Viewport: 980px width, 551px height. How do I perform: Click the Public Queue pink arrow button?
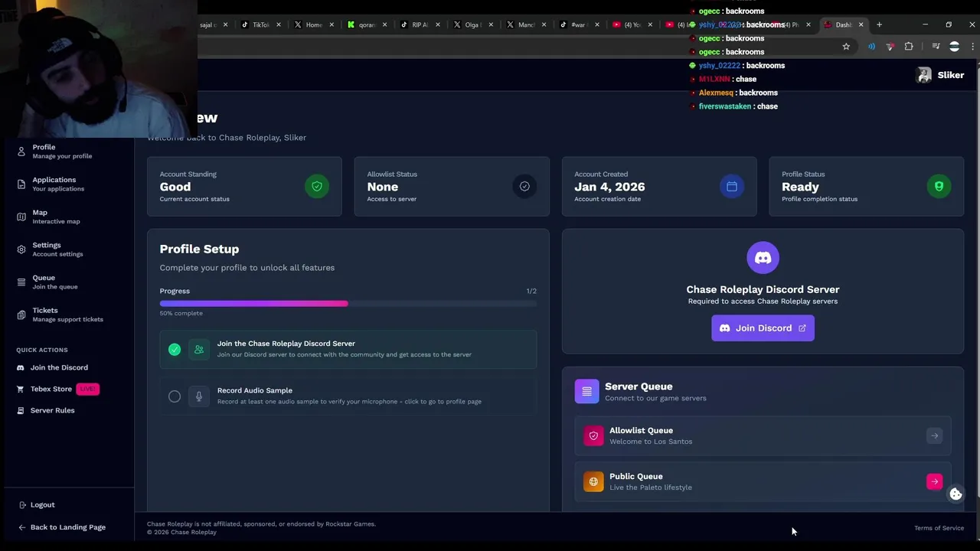[934, 481]
